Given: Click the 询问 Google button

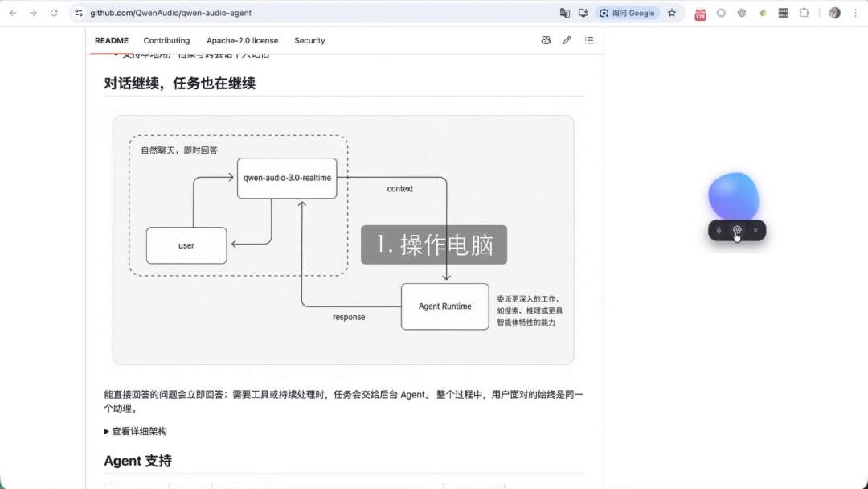Looking at the screenshot, I should [627, 13].
